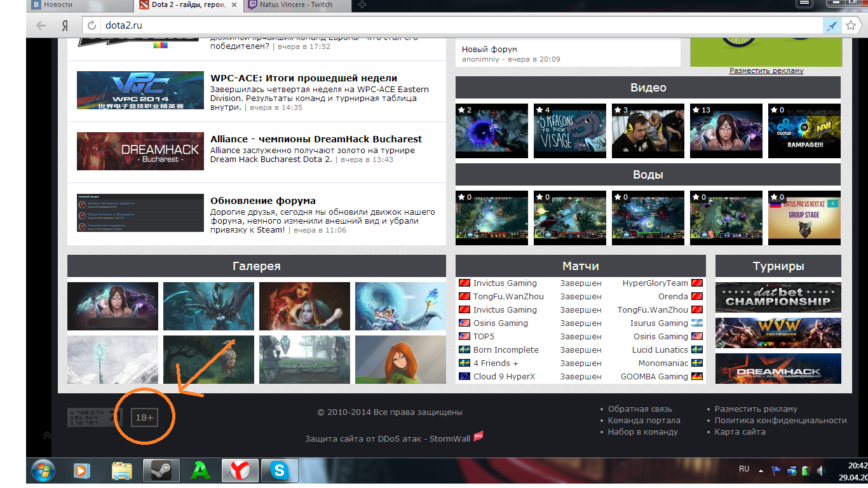Focus the address bar showing dota2.ru
This screenshot has height=488, width=868.
tap(451, 26)
